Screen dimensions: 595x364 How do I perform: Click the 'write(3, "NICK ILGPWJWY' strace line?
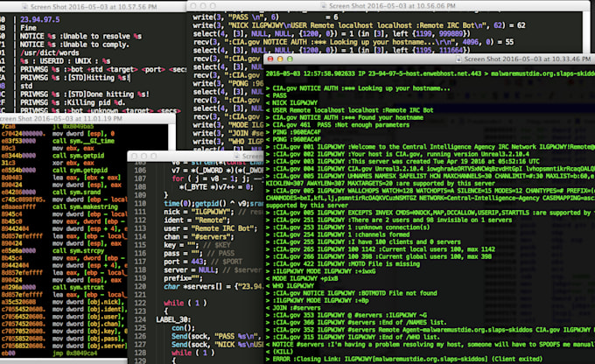coord(359,25)
